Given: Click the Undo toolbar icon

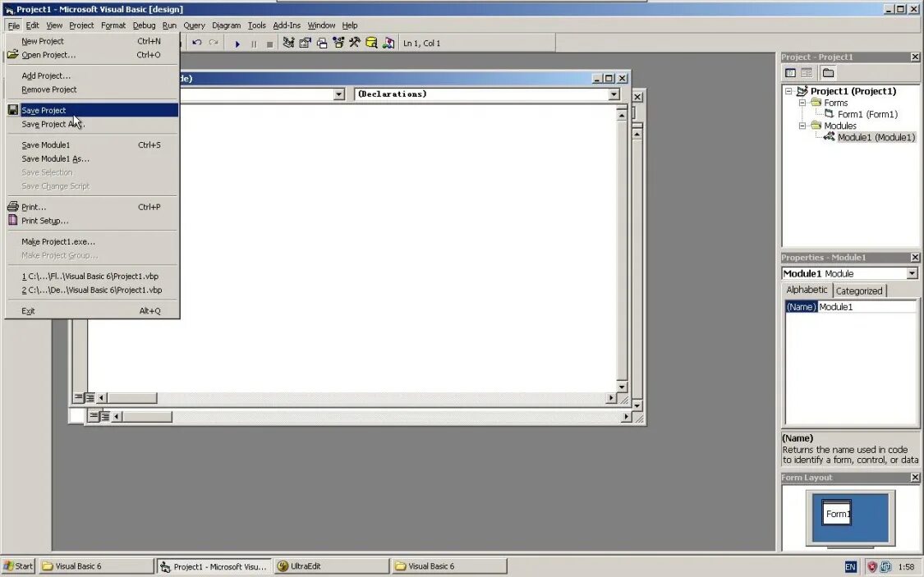Looking at the screenshot, I should 197,43.
